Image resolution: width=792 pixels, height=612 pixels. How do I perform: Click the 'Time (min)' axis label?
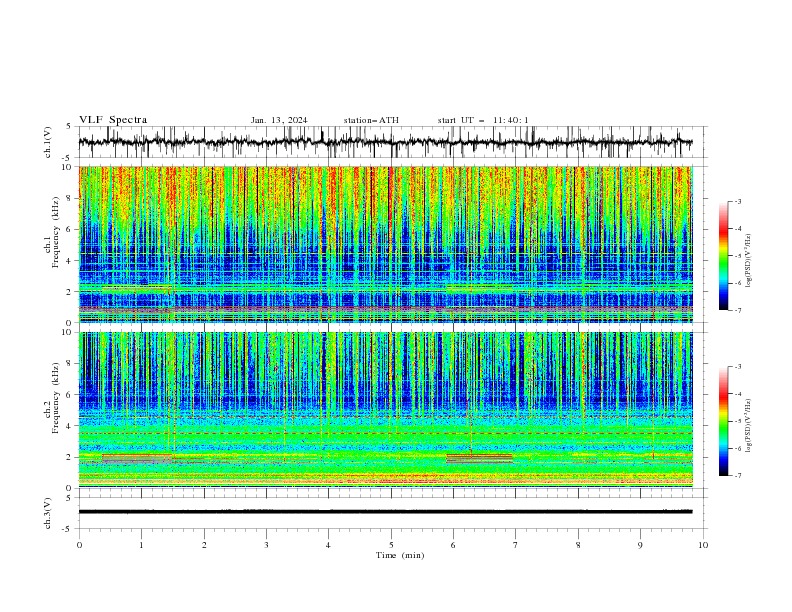pyautogui.click(x=400, y=555)
